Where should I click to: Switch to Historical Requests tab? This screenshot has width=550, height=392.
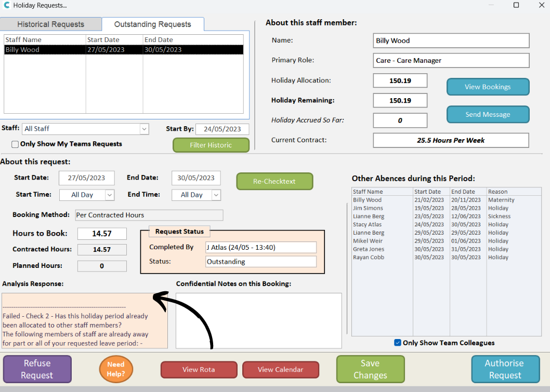click(50, 24)
